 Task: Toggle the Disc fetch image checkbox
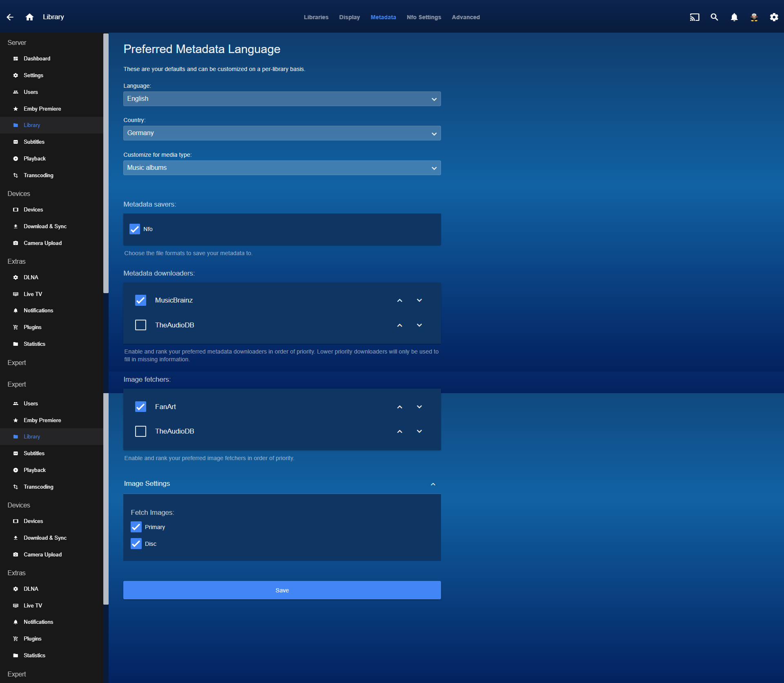point(136,544)
